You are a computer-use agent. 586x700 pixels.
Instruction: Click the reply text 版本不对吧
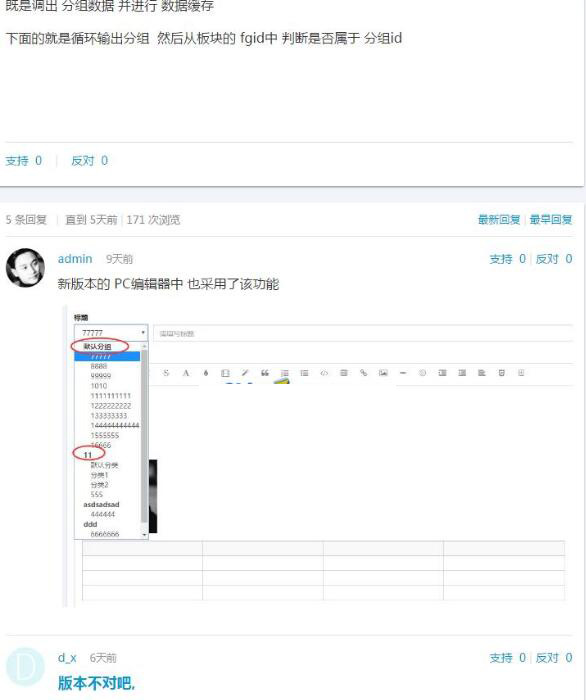[x=96, y=683]
